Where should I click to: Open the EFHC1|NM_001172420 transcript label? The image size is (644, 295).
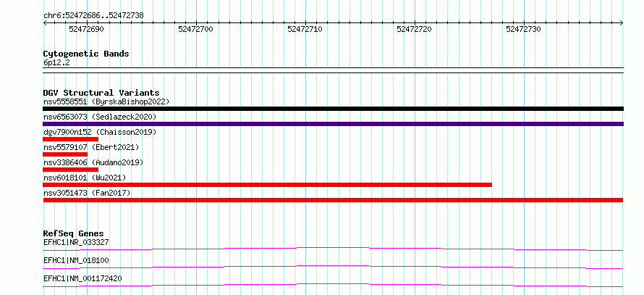click(82, 278)
